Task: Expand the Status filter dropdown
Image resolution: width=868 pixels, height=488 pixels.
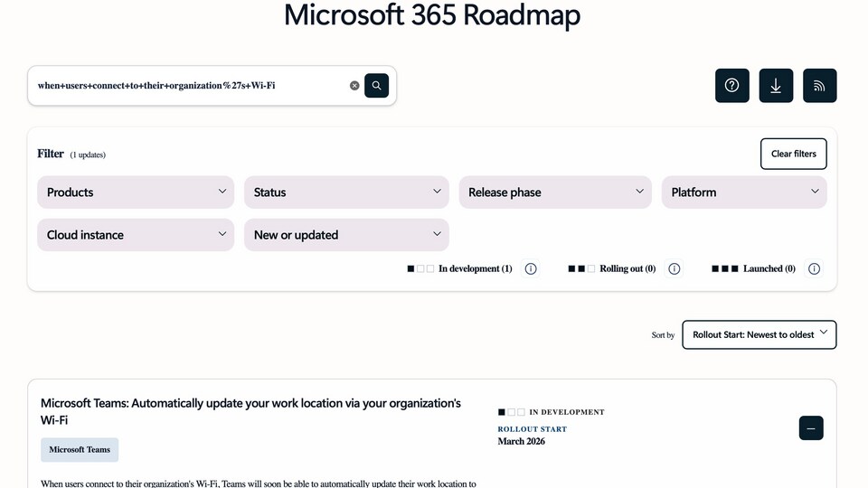Action: point(346,192)
